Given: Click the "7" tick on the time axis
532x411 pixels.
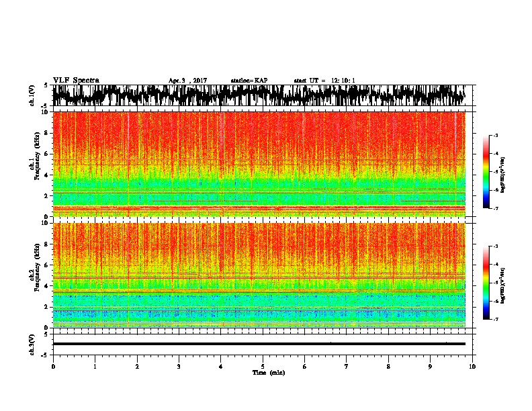Looking at the screenshot, I should click(x=347, y=367).
